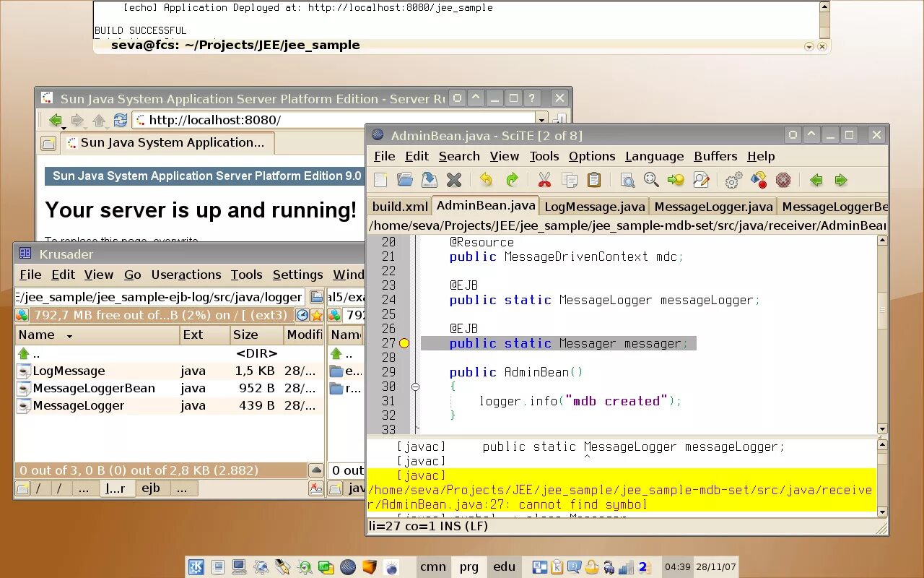Click the Back arrow in the browser toolbar
The image size is (924, 578).
click(x=55, y=120)
